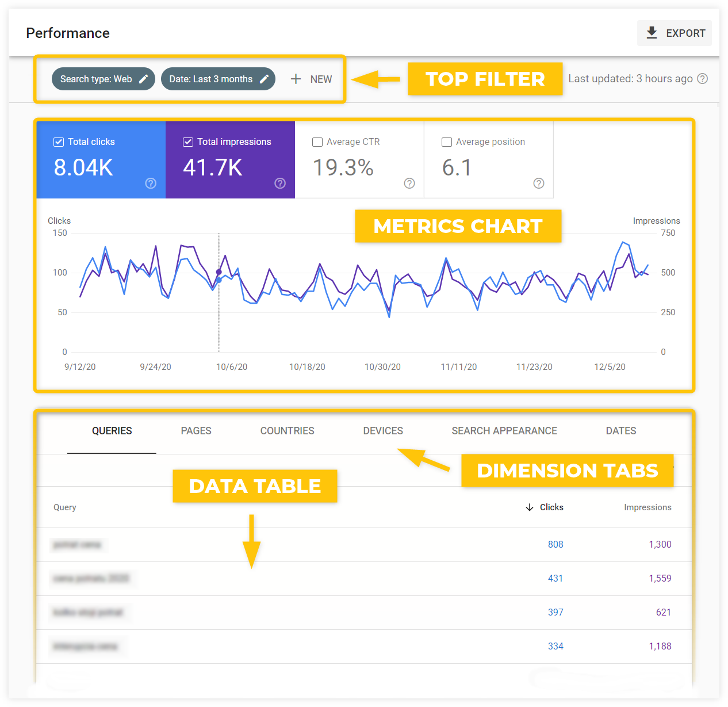This screenshot has height=707, width=728.
Task: Uncheck the Total impressions checkbox
Action: pyautogui.click(x=188, y=142)
